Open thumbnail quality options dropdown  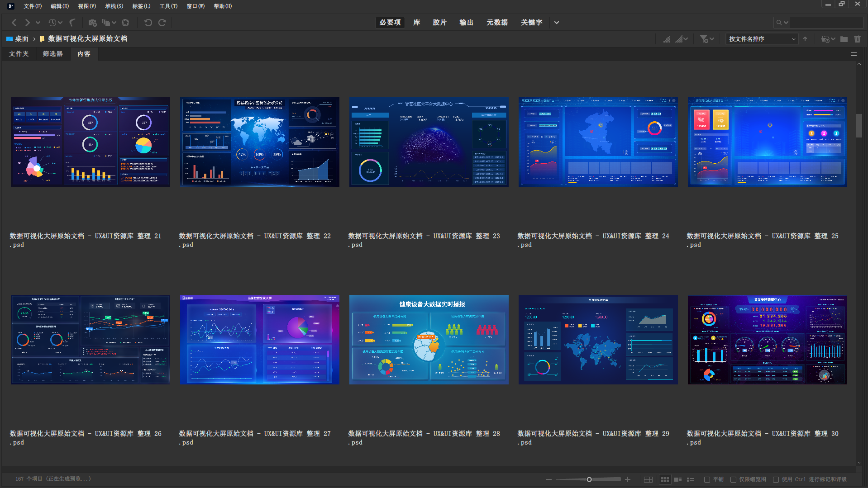682,39
